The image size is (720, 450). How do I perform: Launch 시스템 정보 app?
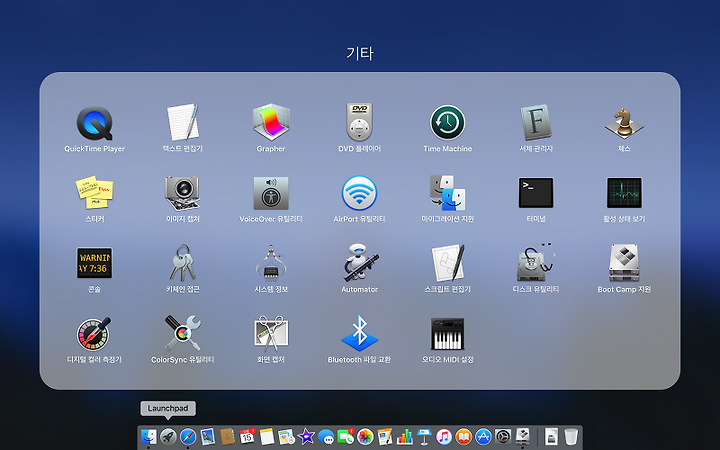coord(271,263)
